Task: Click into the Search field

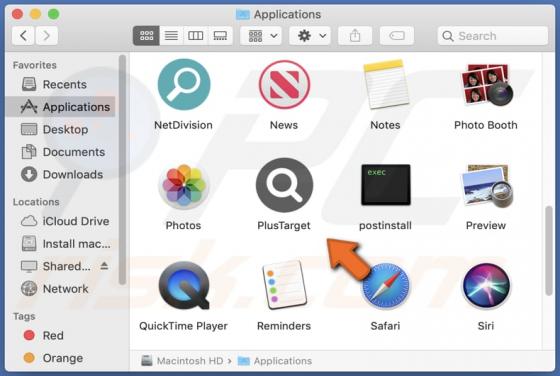Action: [493, 36]
